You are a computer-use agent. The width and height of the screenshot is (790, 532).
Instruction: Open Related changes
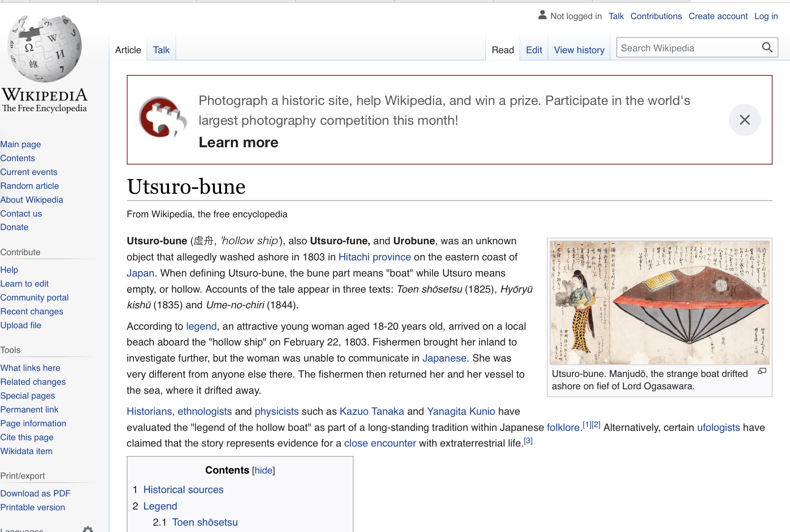pos(33,382)
